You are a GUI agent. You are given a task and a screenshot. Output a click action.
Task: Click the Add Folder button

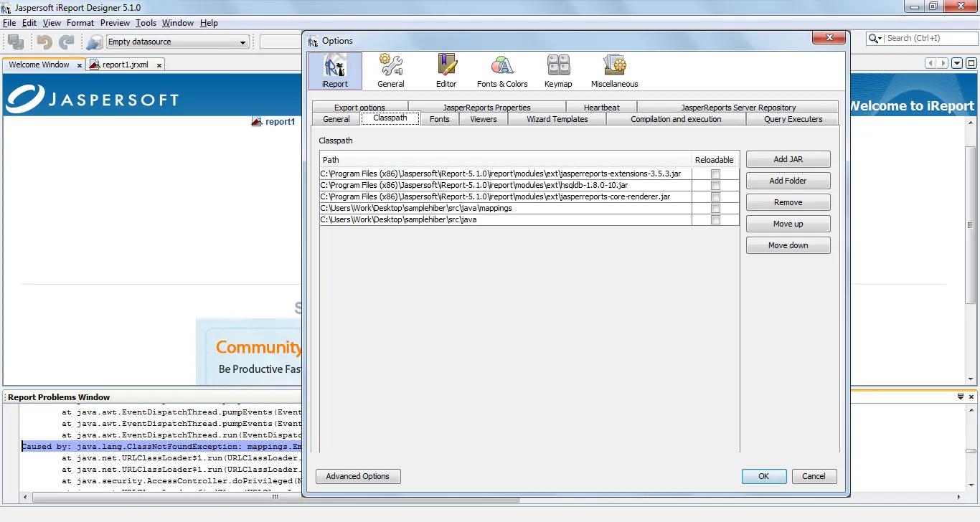[x=788, y=181]
